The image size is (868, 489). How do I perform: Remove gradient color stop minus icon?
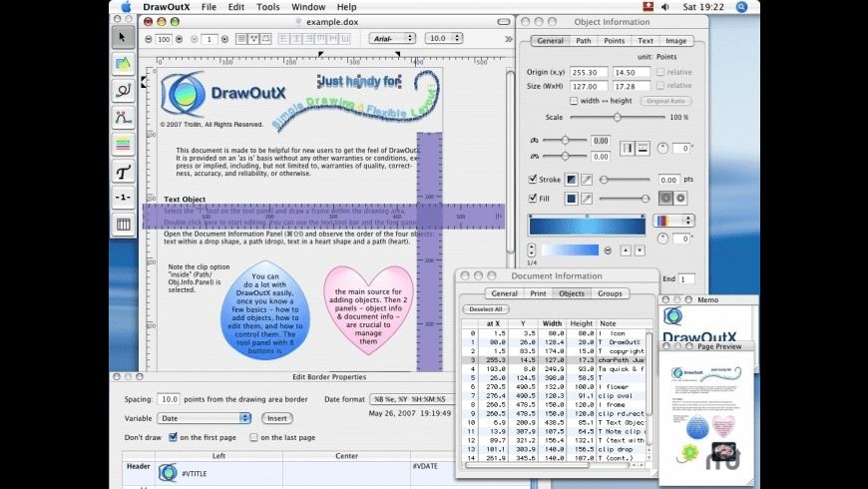608,250
